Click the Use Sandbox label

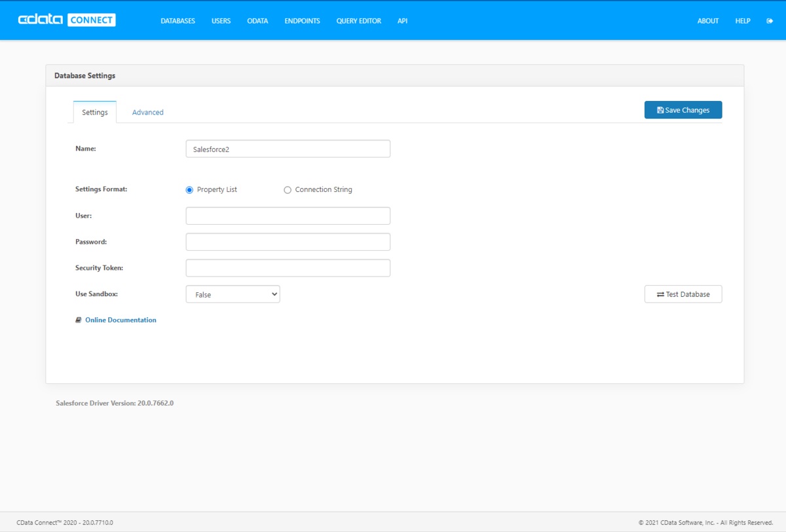tap(96, 294)
